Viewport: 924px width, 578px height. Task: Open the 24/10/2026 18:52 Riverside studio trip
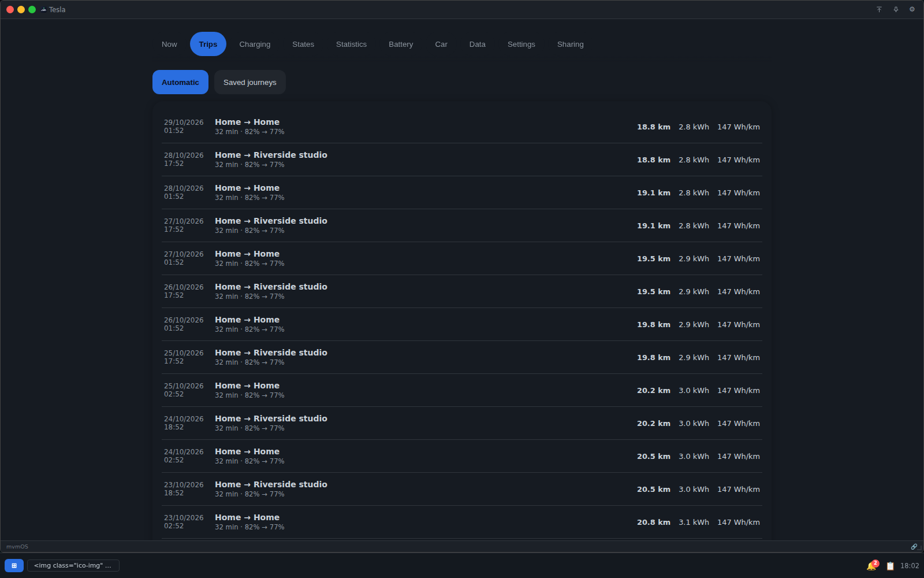tap(462, 423)
